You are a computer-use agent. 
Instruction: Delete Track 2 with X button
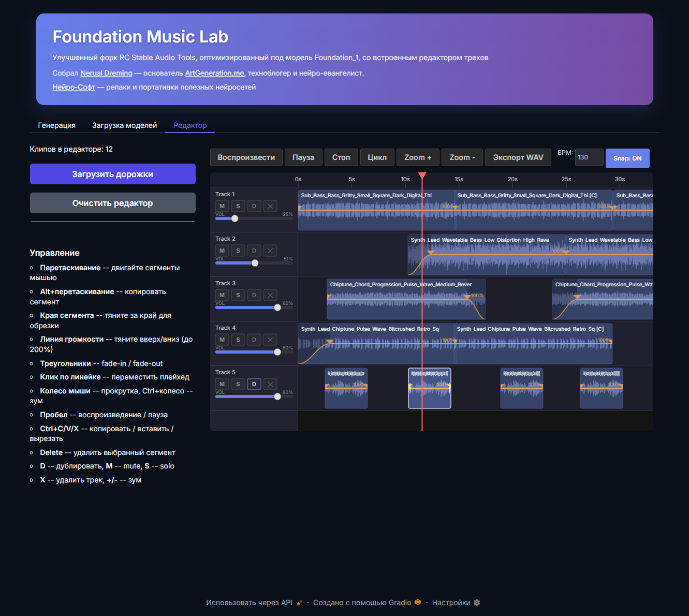[x=270, y=251]
